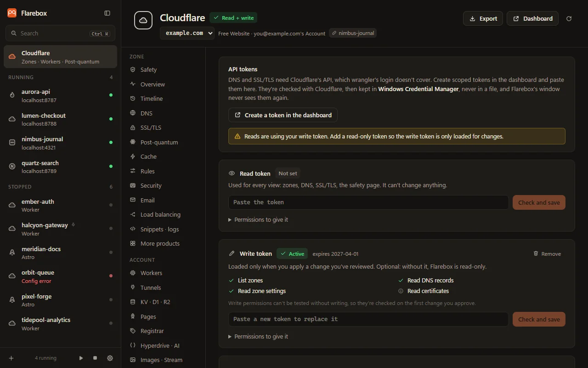Open the Safety zone page

tap(164, 70)
